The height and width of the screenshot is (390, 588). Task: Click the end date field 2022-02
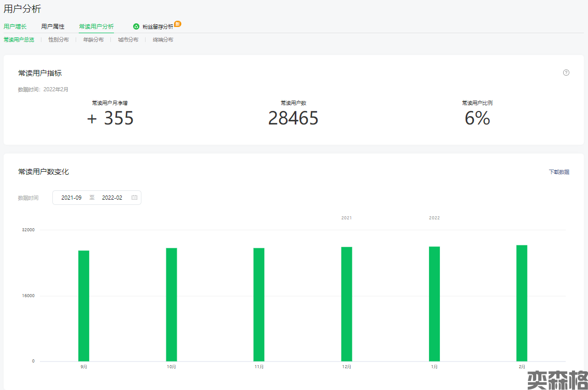click(x=112, y=198)
